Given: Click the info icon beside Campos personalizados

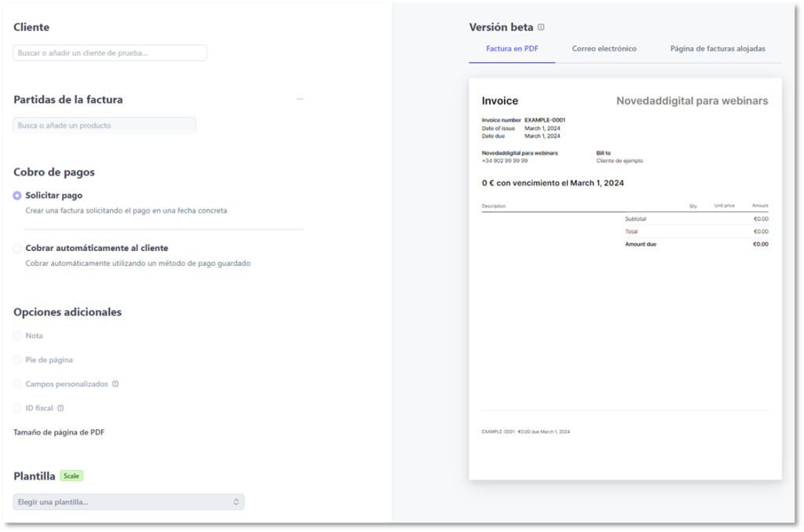Looking at the screenshot, I should tap(115, 384).
